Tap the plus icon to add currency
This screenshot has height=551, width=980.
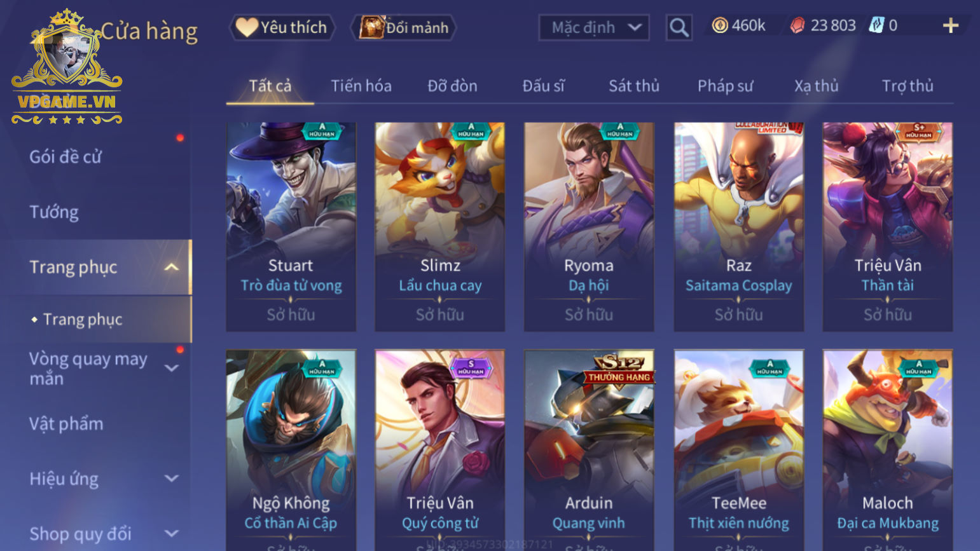(x=950, y=25)
